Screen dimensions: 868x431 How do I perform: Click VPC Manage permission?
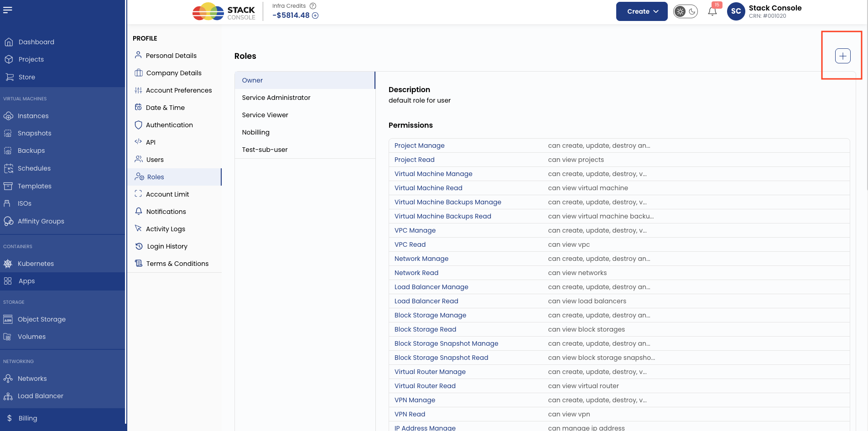pos(415,230)
